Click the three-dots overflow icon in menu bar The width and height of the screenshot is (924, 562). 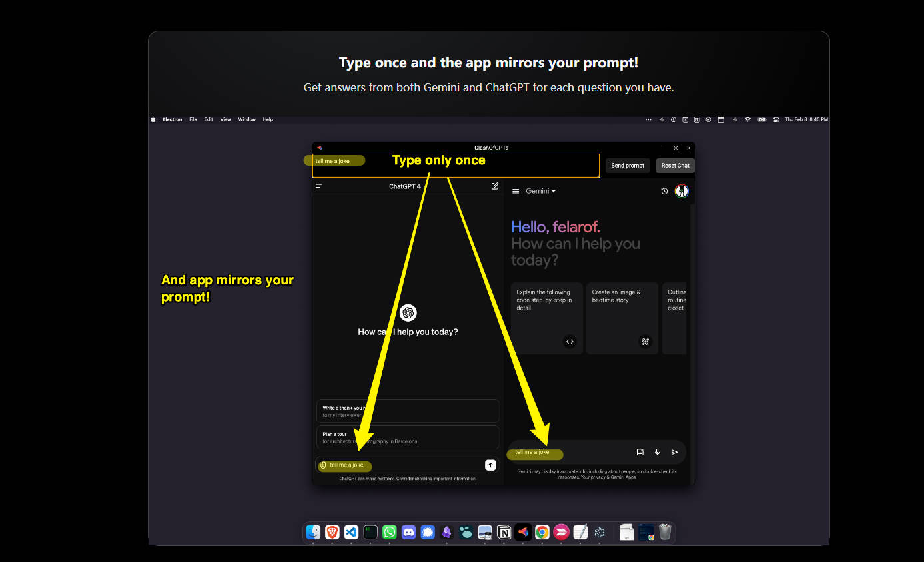648,119
